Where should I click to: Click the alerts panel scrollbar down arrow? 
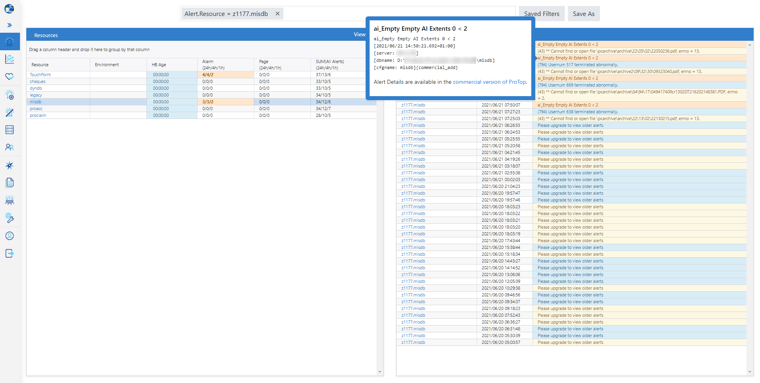coord(750,372)
